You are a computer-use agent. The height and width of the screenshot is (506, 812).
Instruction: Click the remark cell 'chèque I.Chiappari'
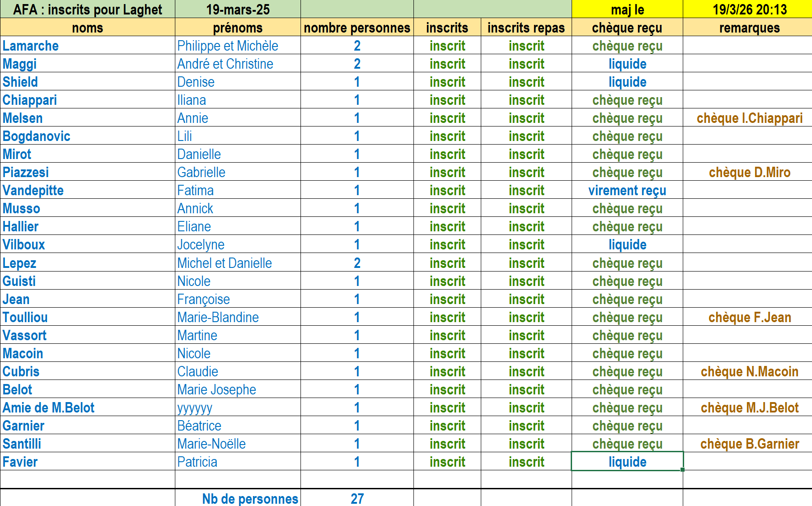pyautogui.click(x=749, y=118)
